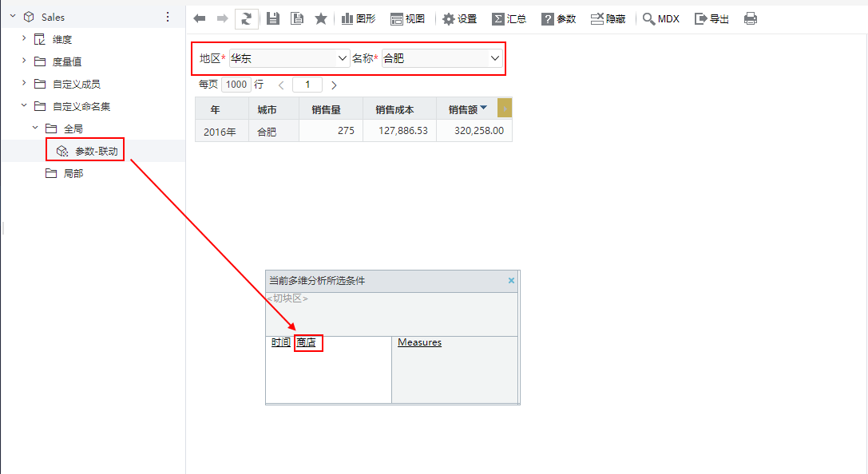The image size is (868, 474).
Task: Open the 图形 chart tool
Action: coord(359,19)
